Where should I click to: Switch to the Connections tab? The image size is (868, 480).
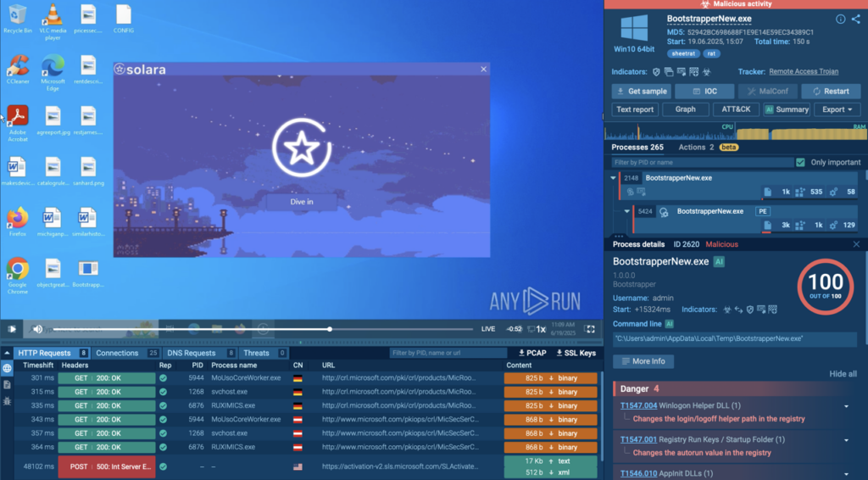coord(117,353)
